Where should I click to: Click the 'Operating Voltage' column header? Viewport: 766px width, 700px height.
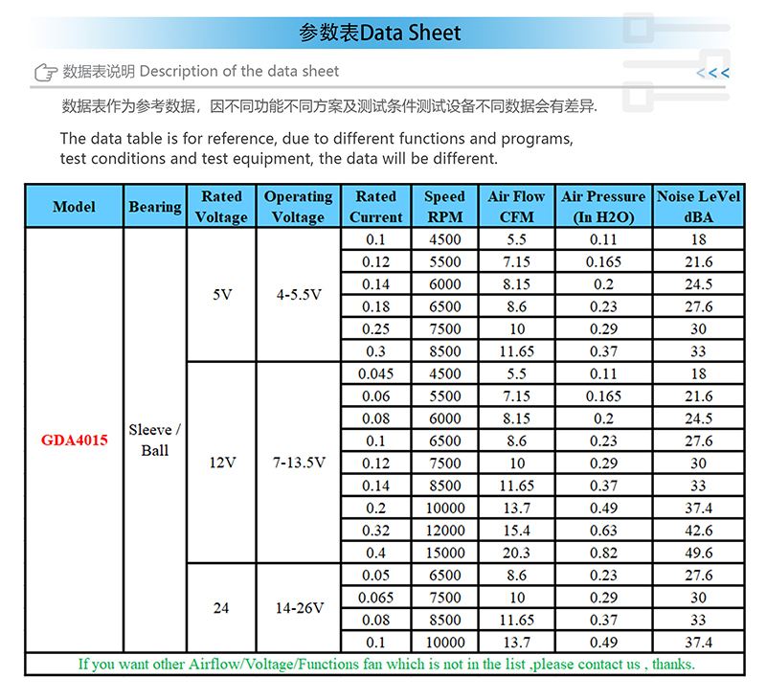point(298,206)
